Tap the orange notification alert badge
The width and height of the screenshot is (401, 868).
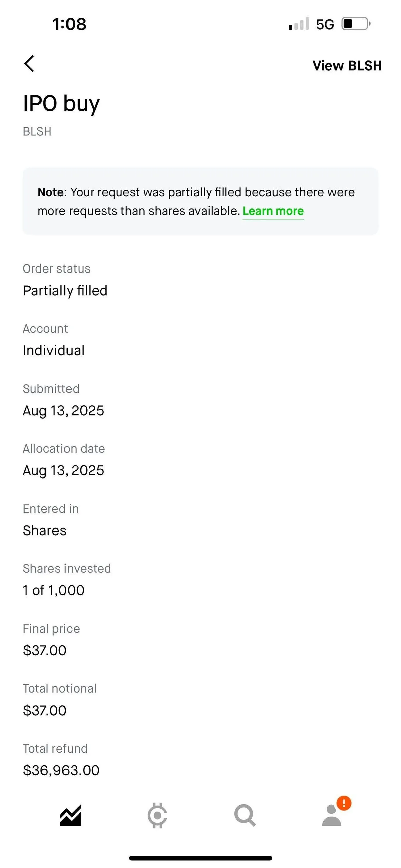coord(344,803)
